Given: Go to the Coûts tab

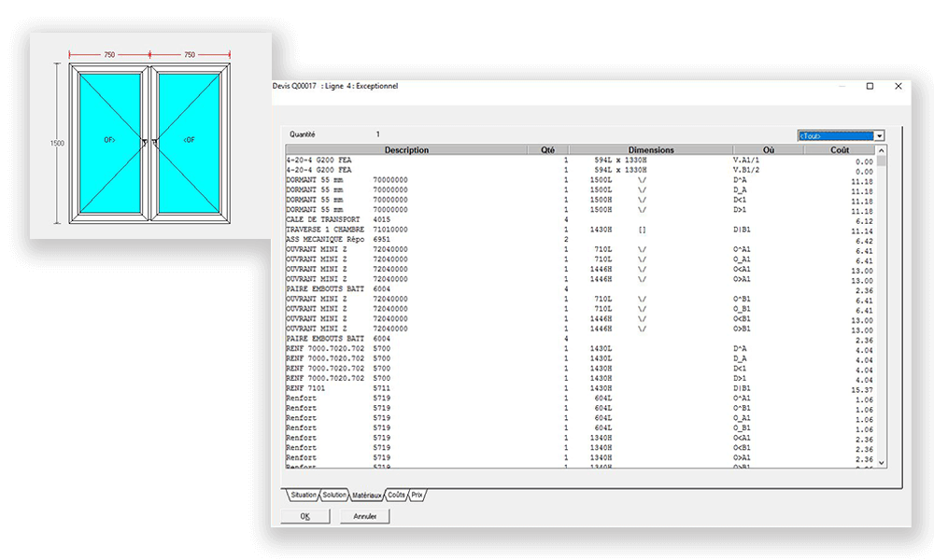Looking at the screenshot, I should pos(395,495).
